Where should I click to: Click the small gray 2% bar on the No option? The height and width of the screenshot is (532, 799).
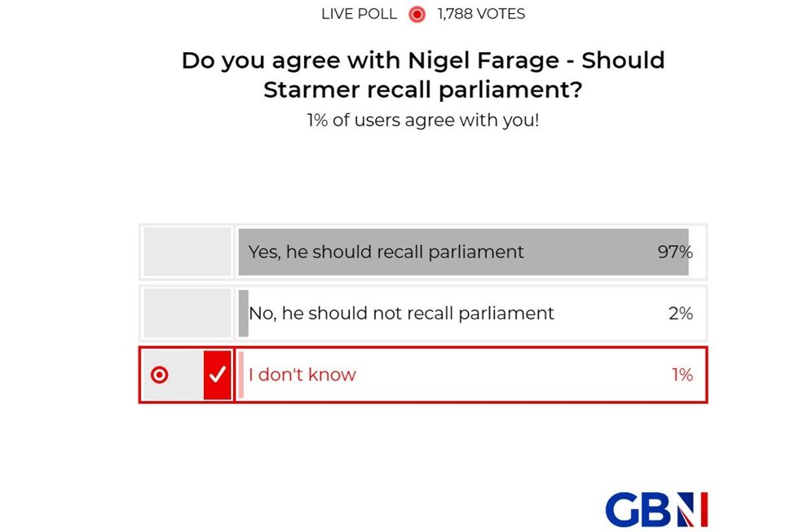[x=245, y=313]
